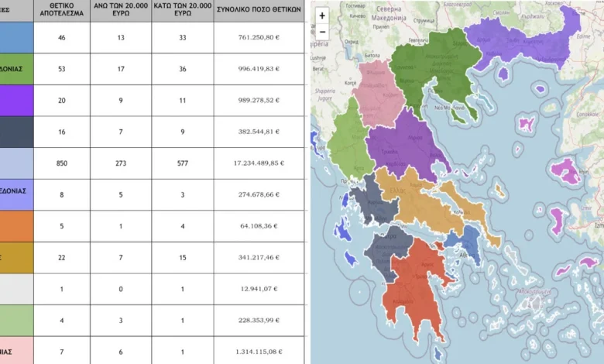Select the amount 1.314.115,08 € cell
This screenshot has width=604, height=364.
(259, 352)
